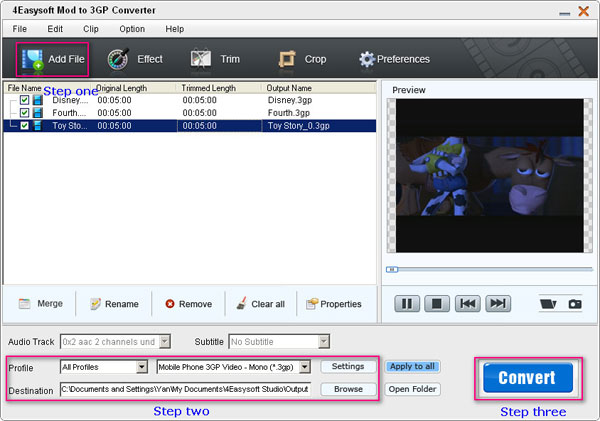
Task: Jump to previous with rewind button
Action: tap(468, 304)
